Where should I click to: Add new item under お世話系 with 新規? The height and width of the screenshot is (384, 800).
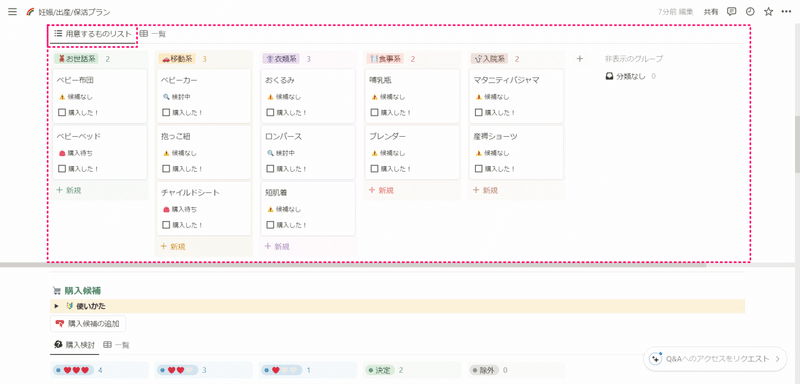point(68,190)
